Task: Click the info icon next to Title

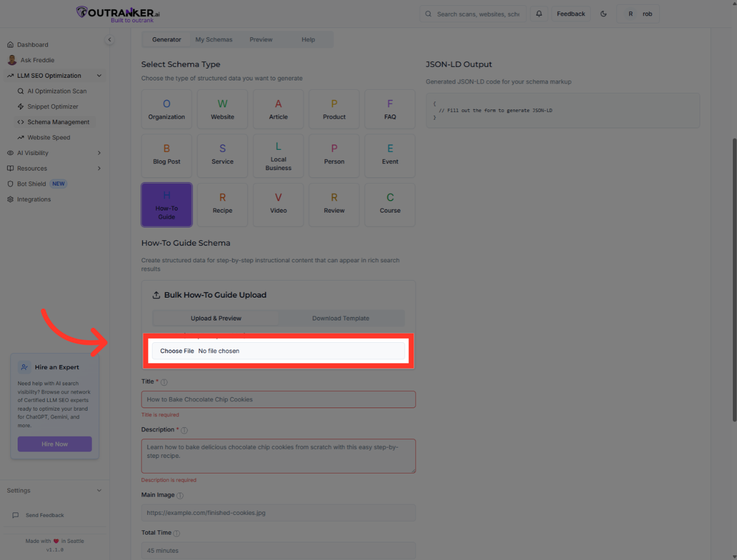Action: [x=164, y=382]
